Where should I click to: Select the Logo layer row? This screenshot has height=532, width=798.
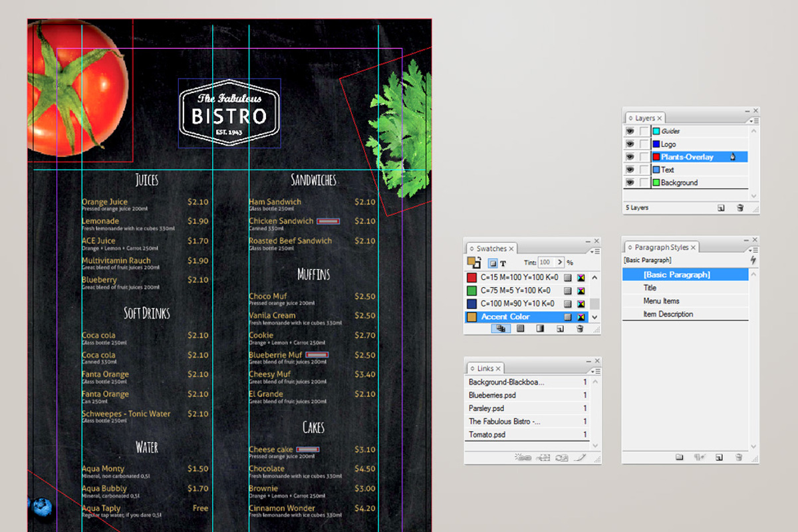pos(686,144)
